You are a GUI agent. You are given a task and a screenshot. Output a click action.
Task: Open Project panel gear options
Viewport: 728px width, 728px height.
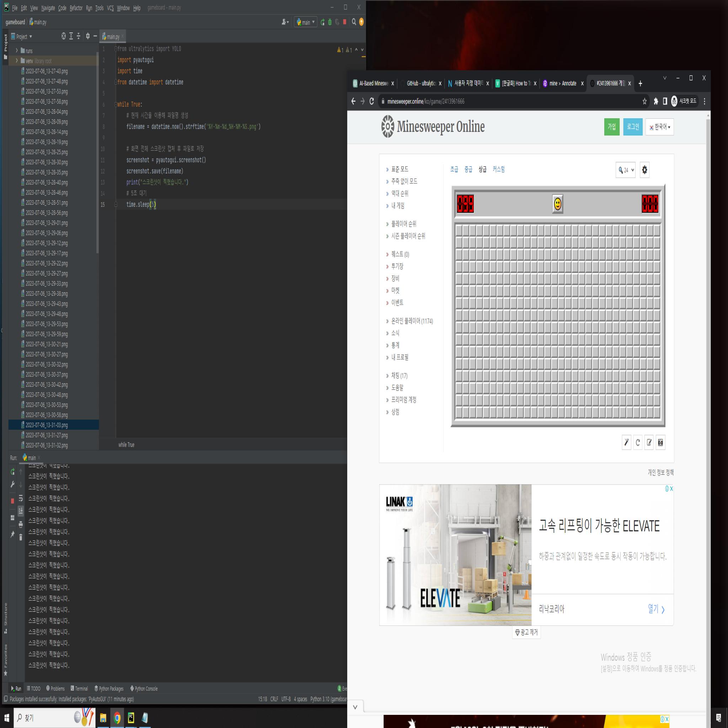coord(88,36)
